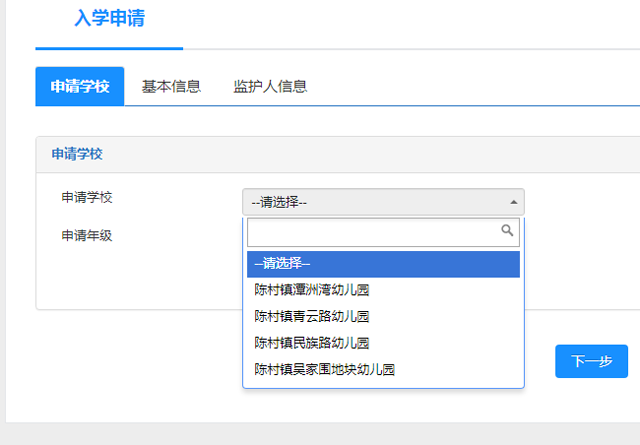Click the gray 申请学校 panel header bar

338,154
